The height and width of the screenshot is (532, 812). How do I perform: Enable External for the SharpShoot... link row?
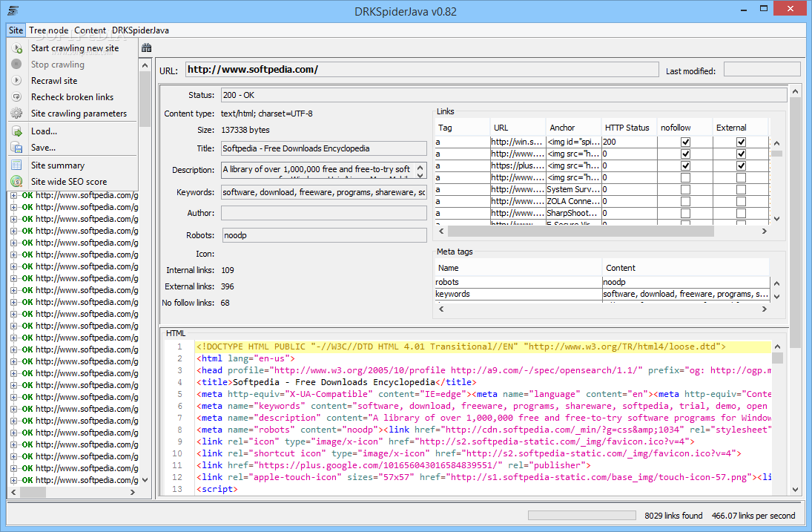click(x=741, y=214)
